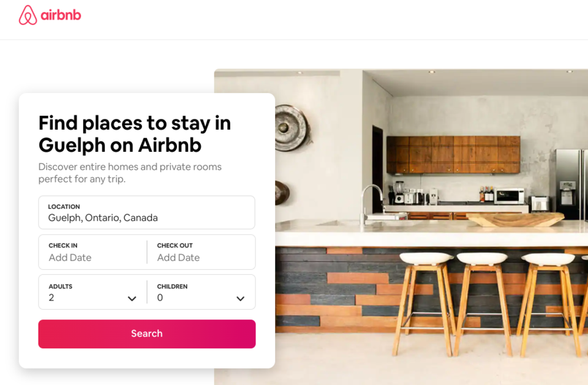
Task: Click Add Date under Check In
Action: [x=70, y=258]
